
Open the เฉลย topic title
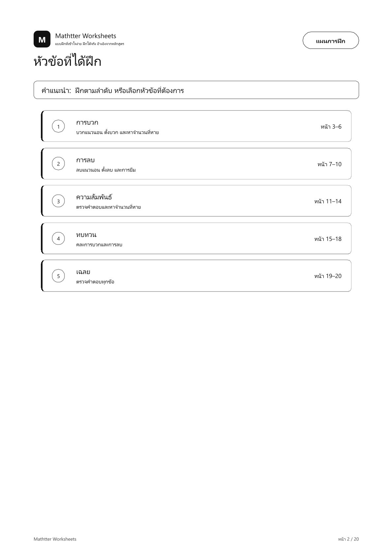click(83, 272)
